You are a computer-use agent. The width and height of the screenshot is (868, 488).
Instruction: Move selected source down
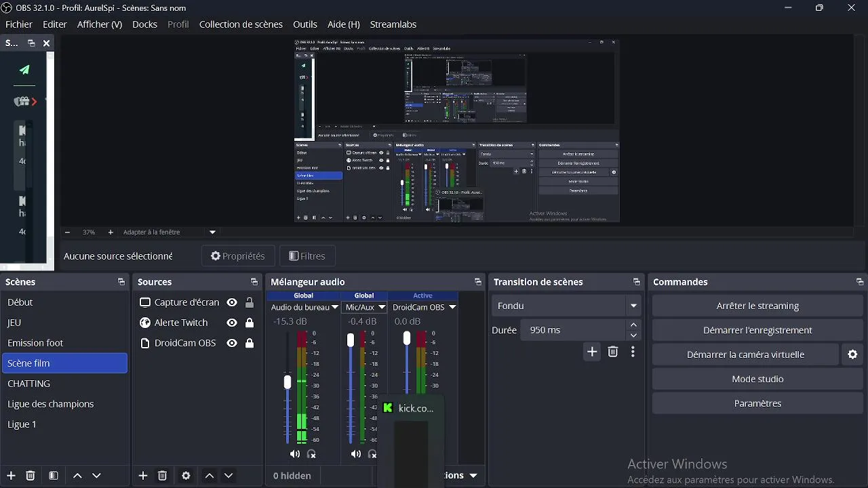click(229, 476)
